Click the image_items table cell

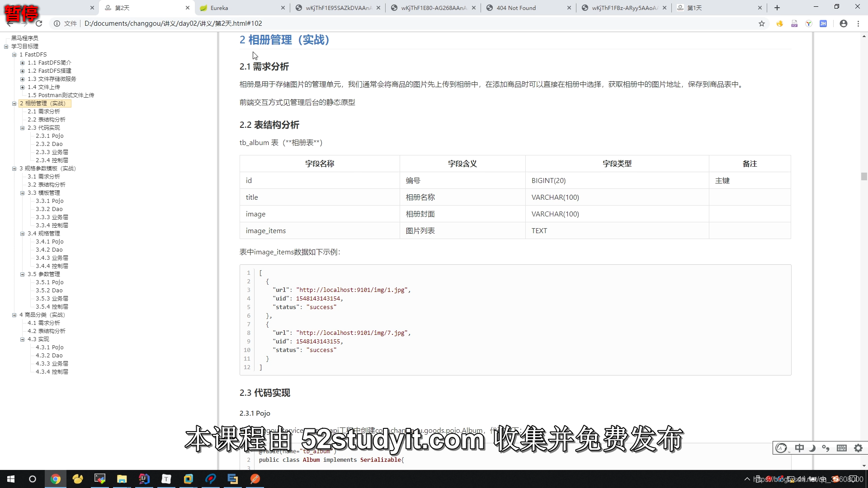point(320,231)
